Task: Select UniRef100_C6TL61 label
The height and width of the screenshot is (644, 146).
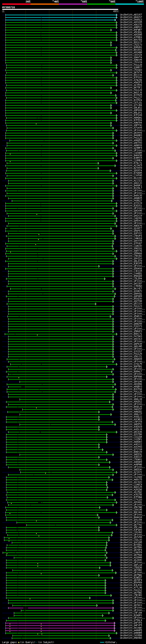Action: click(131, 103)
